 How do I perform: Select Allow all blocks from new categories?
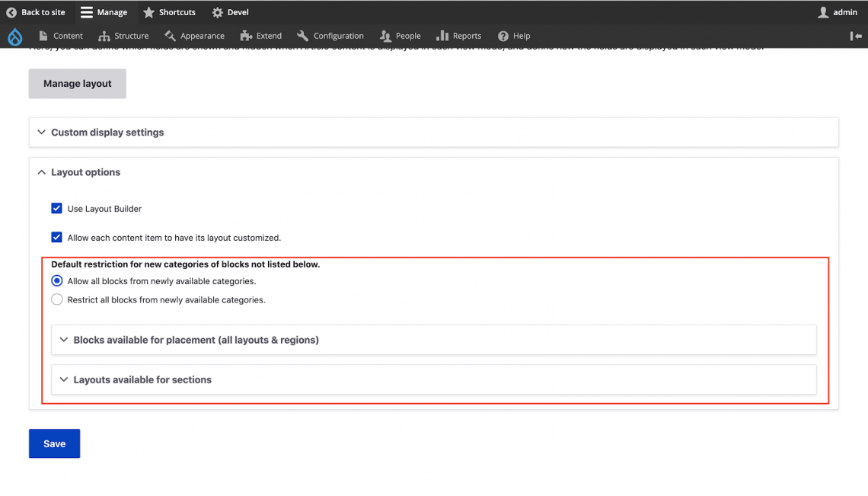click(x=57, y=281)
